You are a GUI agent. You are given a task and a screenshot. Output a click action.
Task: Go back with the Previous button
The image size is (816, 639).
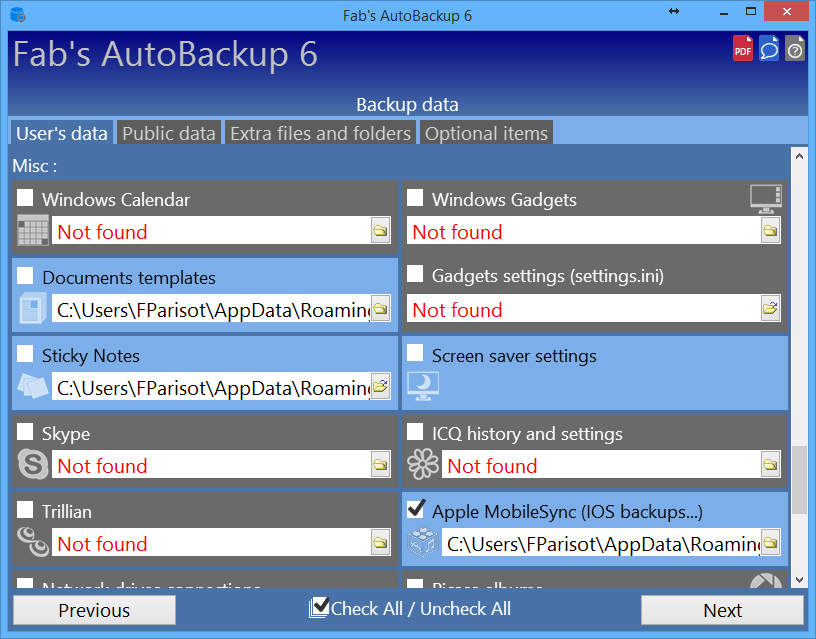[x=94, y=610]
